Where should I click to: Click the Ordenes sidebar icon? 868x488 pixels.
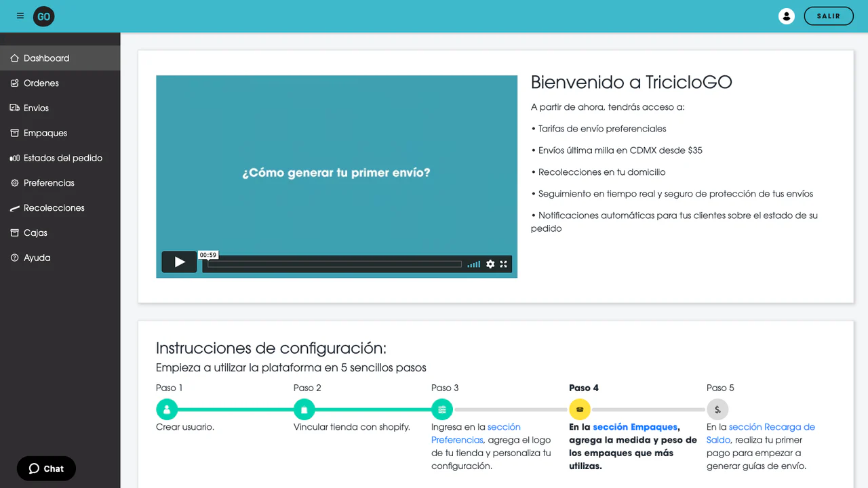[x=15, y=83]
